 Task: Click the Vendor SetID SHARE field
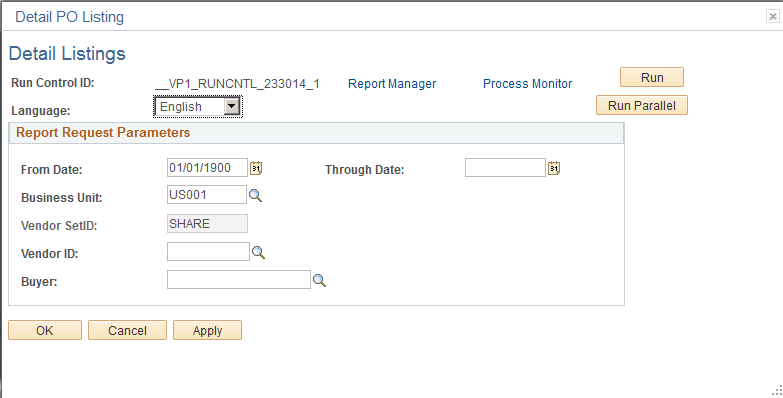207,224
